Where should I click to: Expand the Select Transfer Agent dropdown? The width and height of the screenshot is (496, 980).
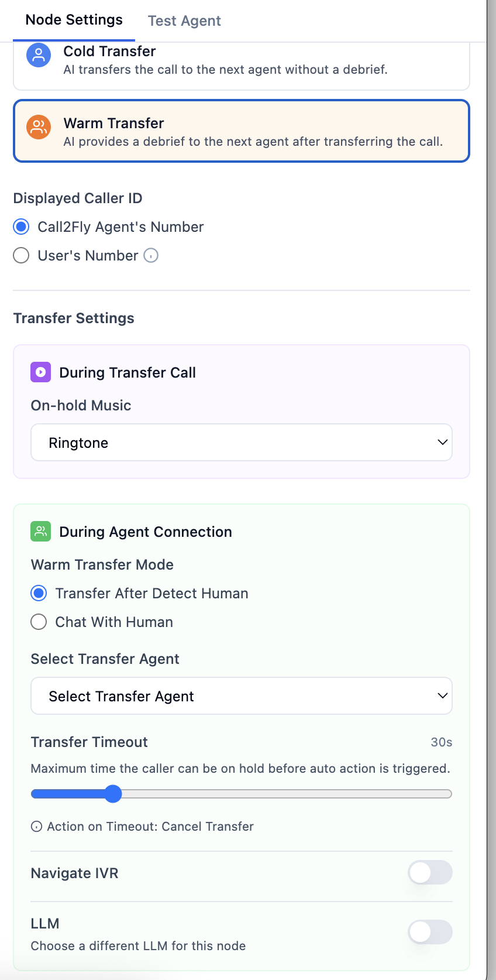241,696
